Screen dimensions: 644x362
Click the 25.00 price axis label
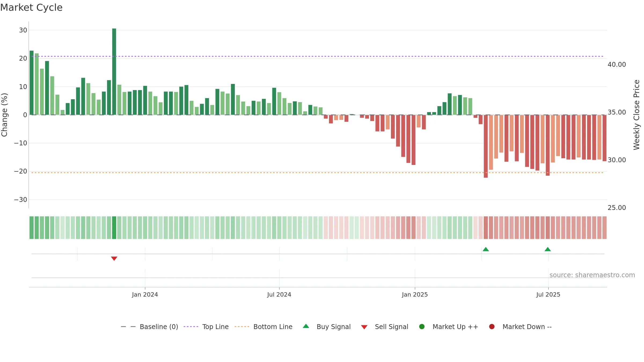(617, 208)
